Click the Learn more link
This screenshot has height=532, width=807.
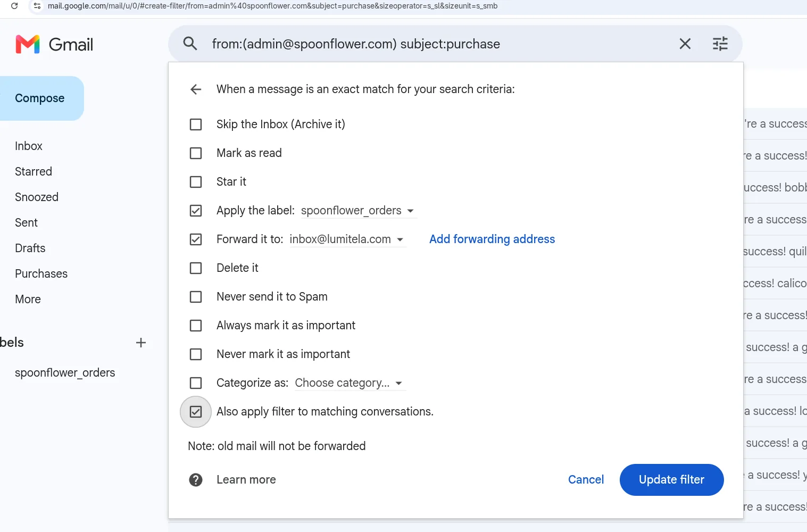(246, 480)
